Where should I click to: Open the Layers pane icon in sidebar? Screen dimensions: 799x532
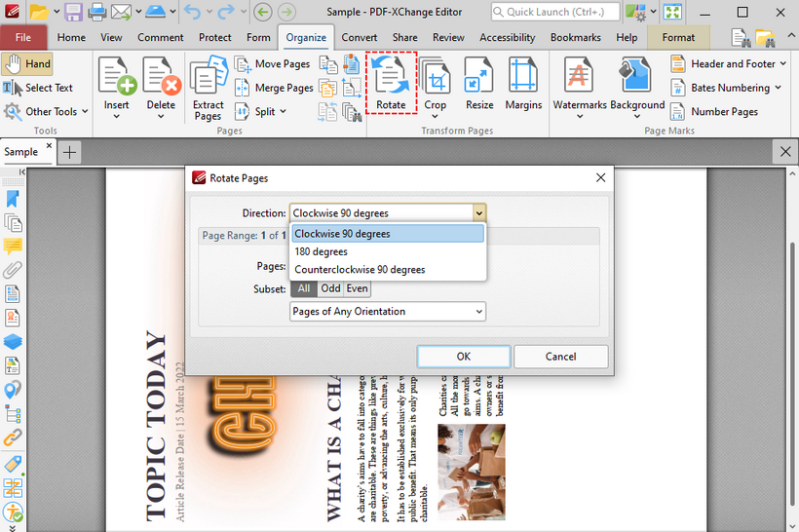pos(13,341)
